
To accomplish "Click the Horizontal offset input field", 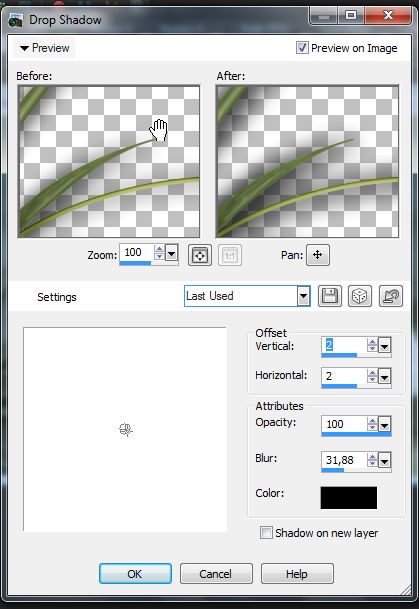I will coord(344,376).
